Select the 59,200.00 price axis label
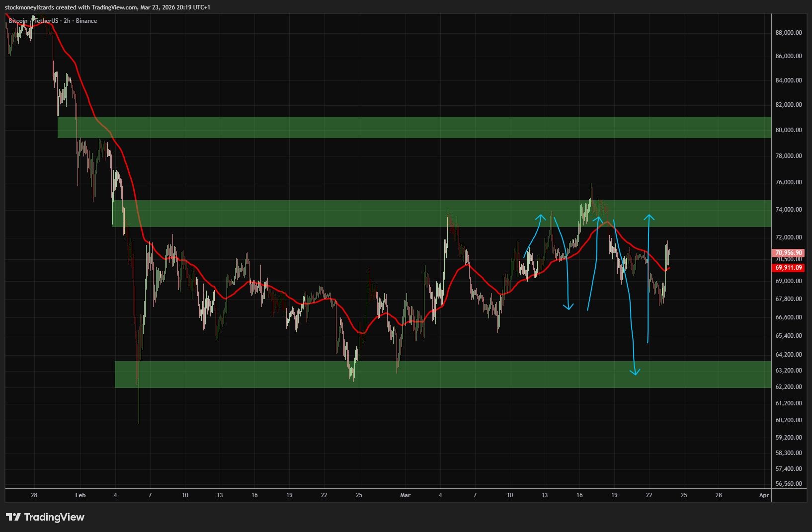This screenshot has height=532, width=812. click(x=789, y=438)
